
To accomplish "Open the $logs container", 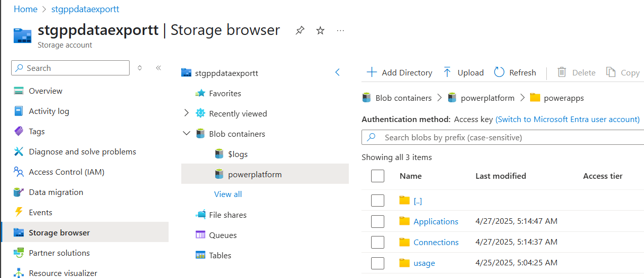I will 237,154.
